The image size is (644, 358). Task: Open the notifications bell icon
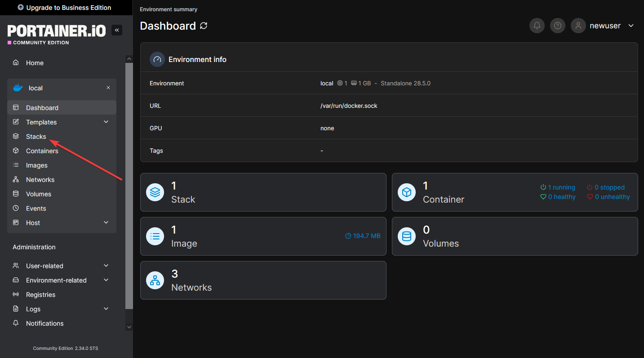pyautogui.click(x=537, y=26)
